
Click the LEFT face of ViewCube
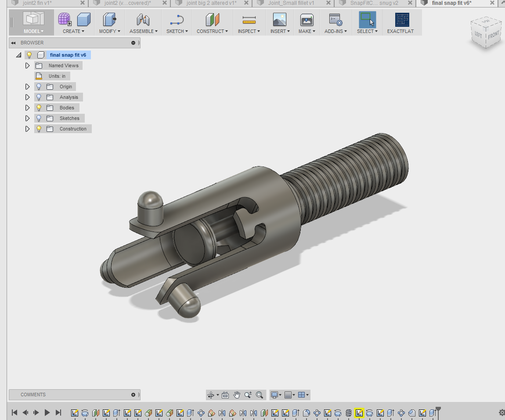[478, 34]
